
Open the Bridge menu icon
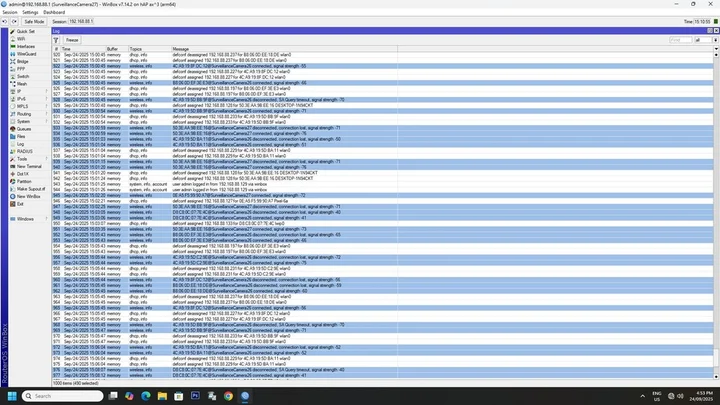click(x=13, y=62)
